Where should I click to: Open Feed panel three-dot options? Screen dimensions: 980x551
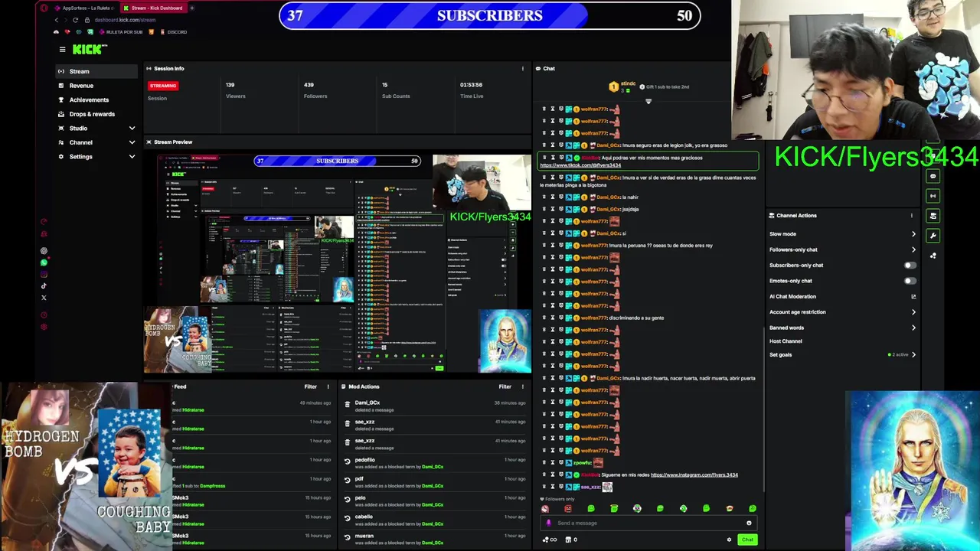[x=328, y=387]
